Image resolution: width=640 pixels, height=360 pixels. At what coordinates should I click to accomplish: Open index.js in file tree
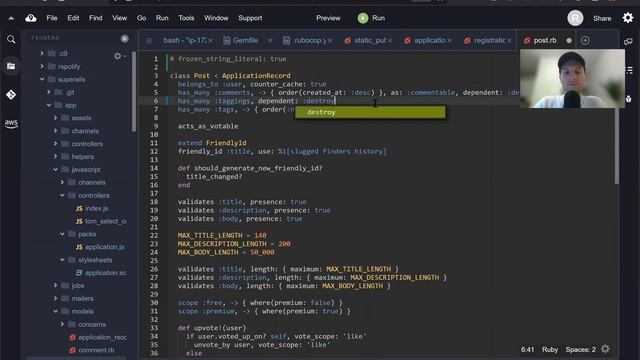pos(96,208)
